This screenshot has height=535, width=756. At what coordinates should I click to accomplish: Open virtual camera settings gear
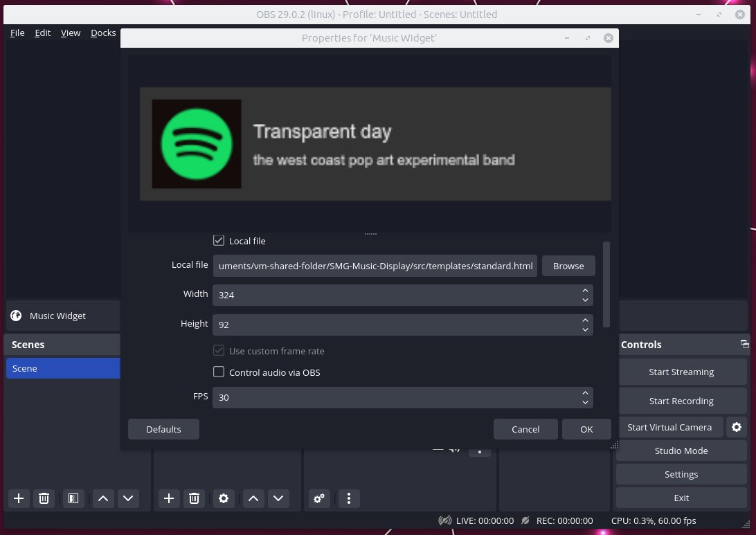(737, 427)
